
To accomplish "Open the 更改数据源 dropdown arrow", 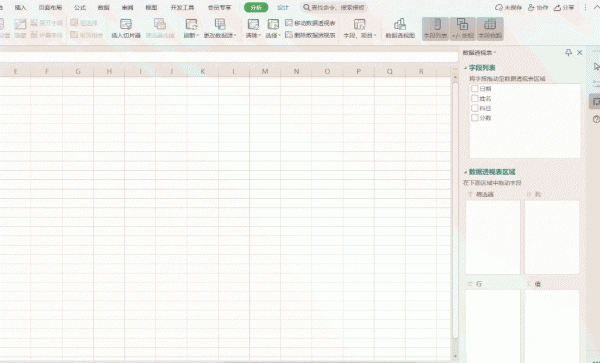I will [235, 36].
